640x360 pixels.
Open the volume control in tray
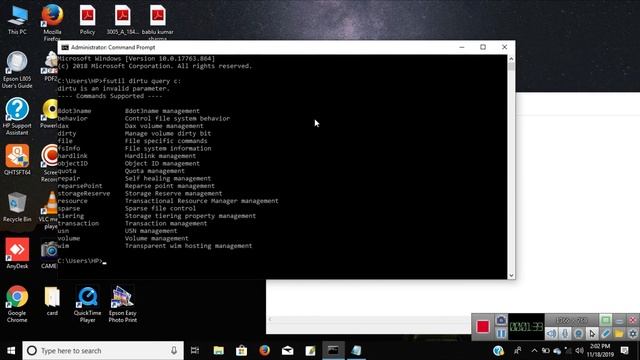579,351
